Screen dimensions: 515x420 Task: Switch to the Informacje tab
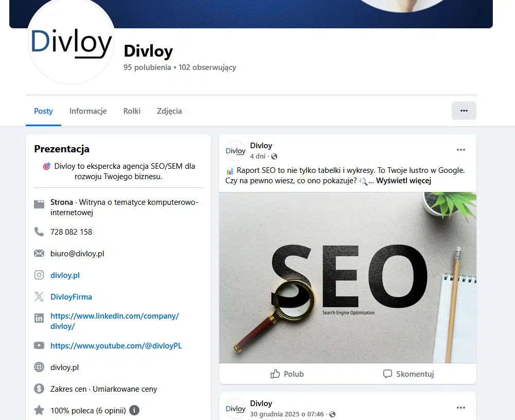(x=88, y=111)
